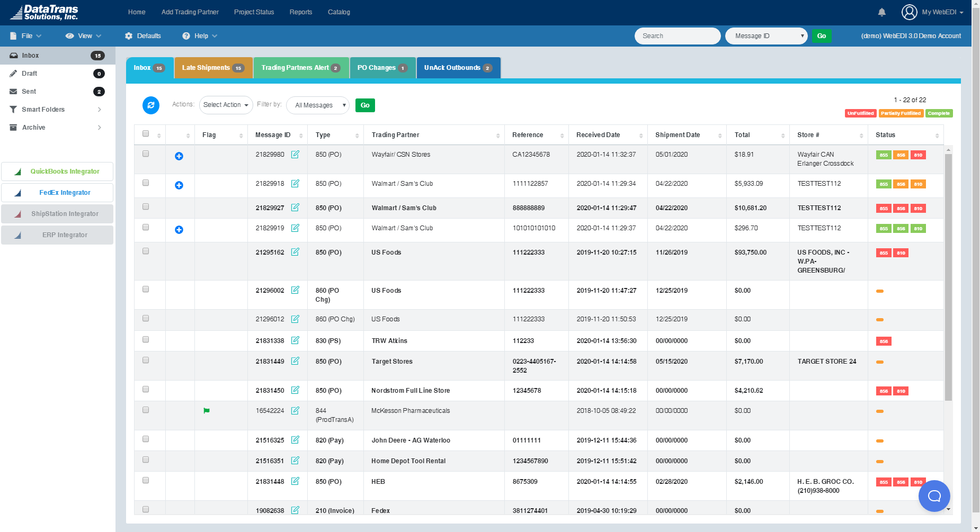Open the Sent folder
Image resolution: width=980 pixels, height=532 pixels.
(57, 92)
